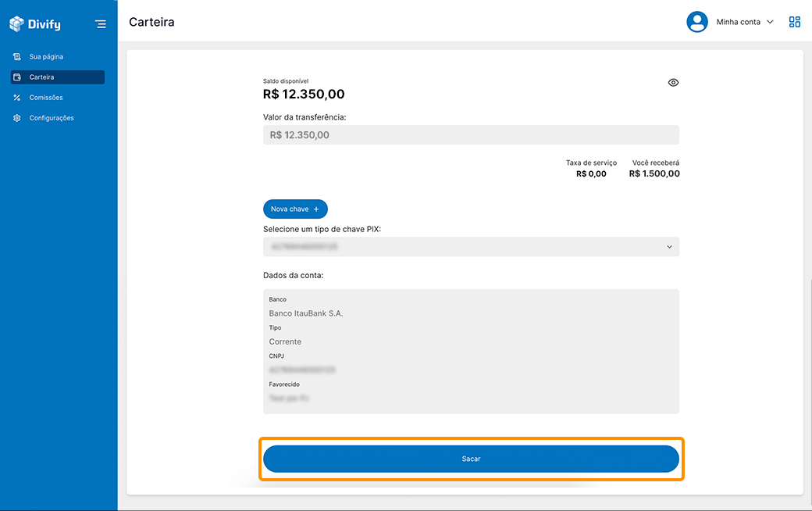Click the Carteira wallet icon
This screenshot has width=812, height=511.
[17, 77]
